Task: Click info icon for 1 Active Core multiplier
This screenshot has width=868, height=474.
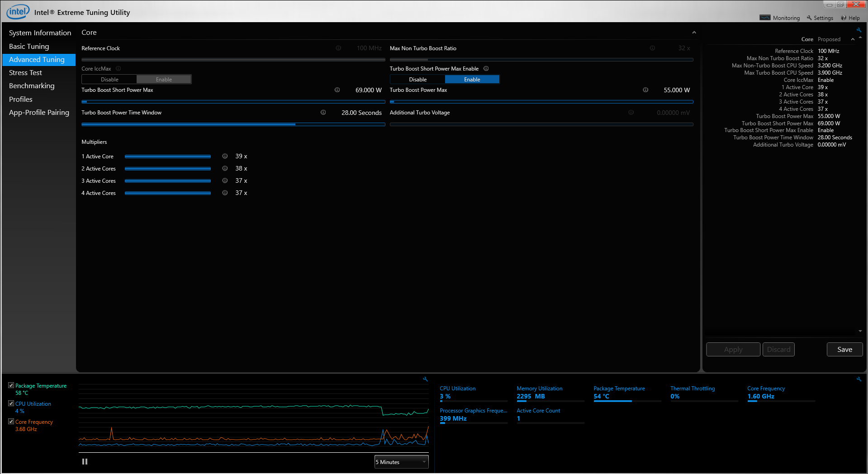Action: click(x=225, y=156)
